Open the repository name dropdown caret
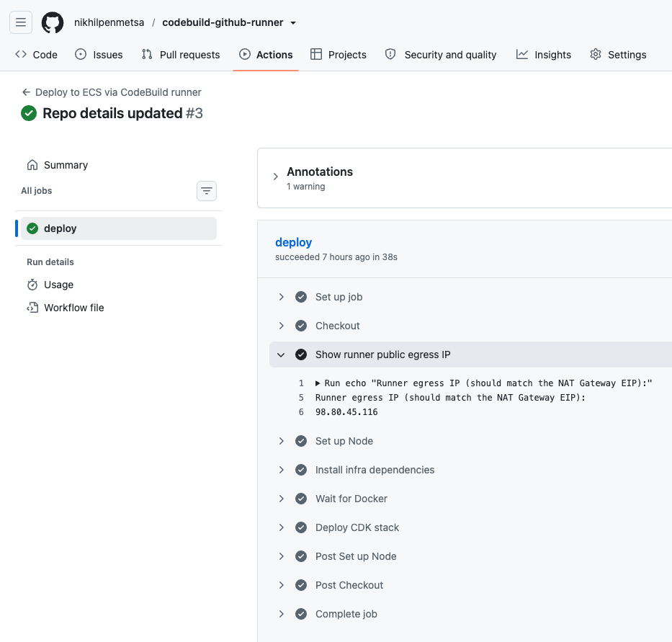 tap(293, 23)
